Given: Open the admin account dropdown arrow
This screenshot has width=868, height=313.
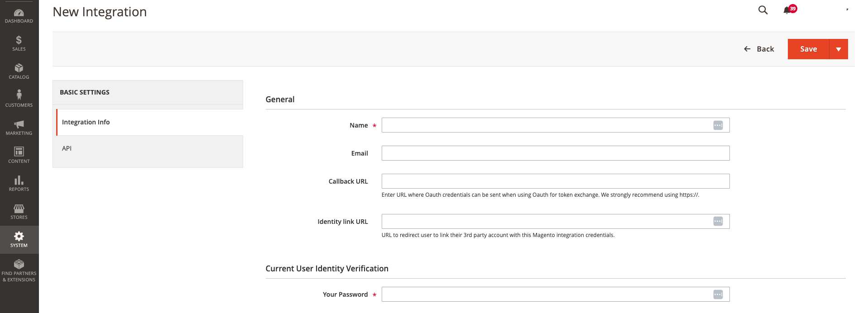Looking at the screenshot, I should pos(847,9).
